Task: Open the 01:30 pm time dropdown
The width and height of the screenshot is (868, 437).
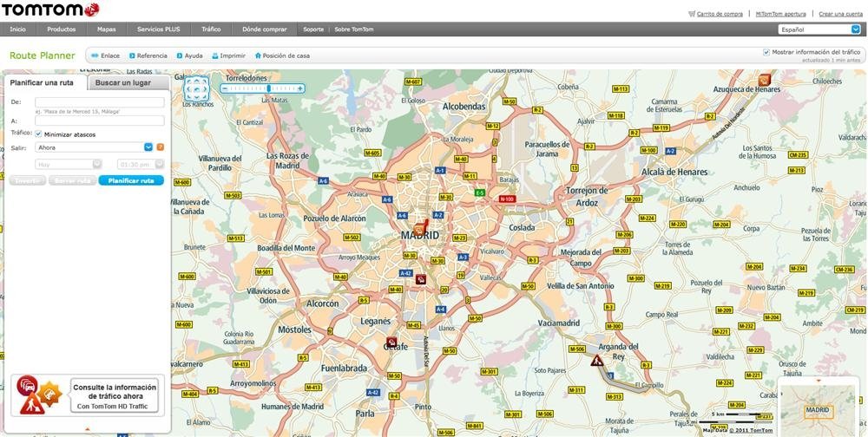Action: click(141, 164)
